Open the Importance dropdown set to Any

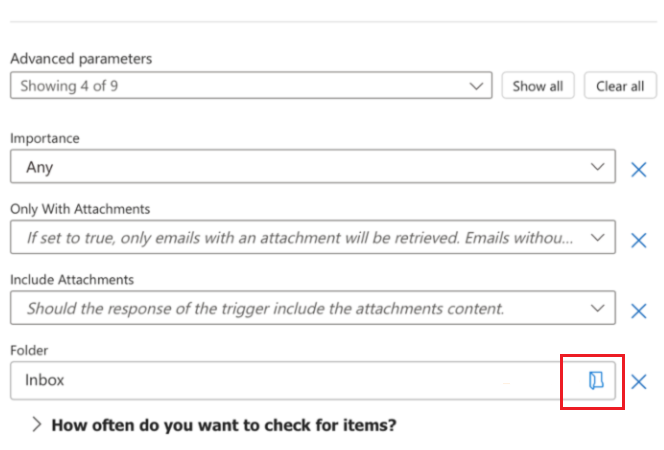313,166
